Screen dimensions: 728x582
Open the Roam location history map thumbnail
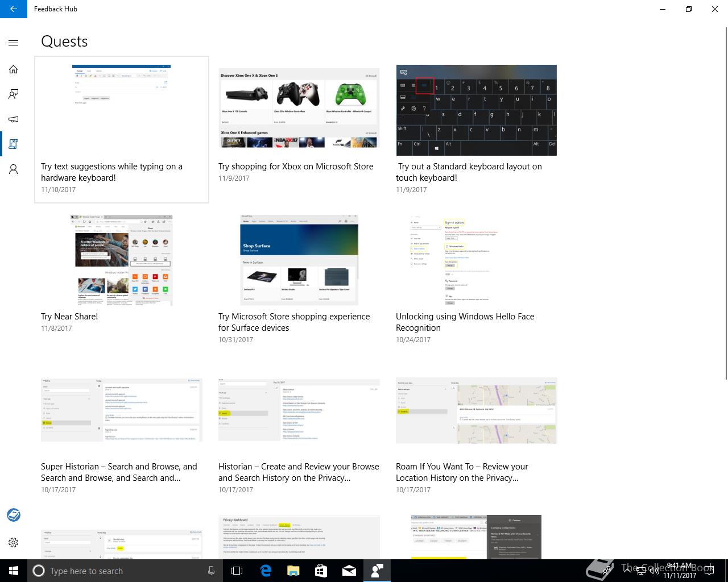pyautogui.click(x=476, y=410)
